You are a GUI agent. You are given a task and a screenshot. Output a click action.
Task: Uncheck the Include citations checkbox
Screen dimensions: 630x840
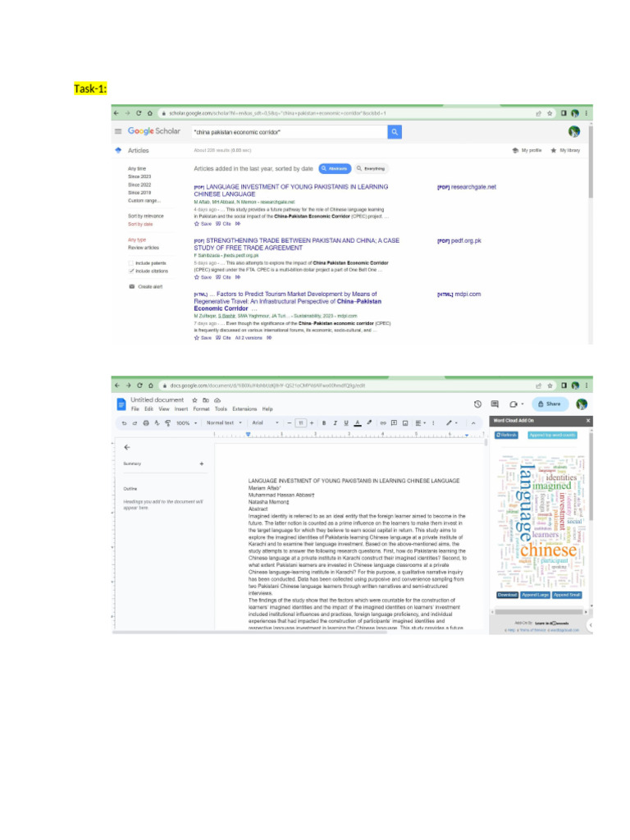[130, 271]
